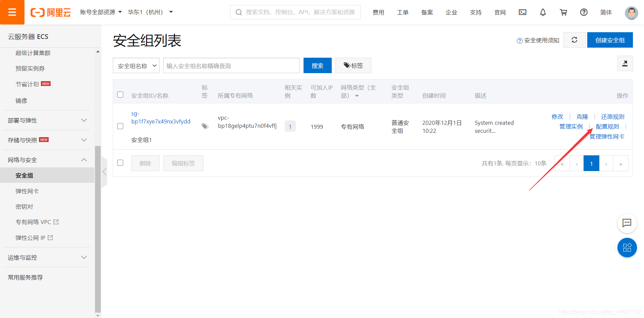Open the 备案 top menu
This screenshot has height=318, width=644.
pos(427,12)
